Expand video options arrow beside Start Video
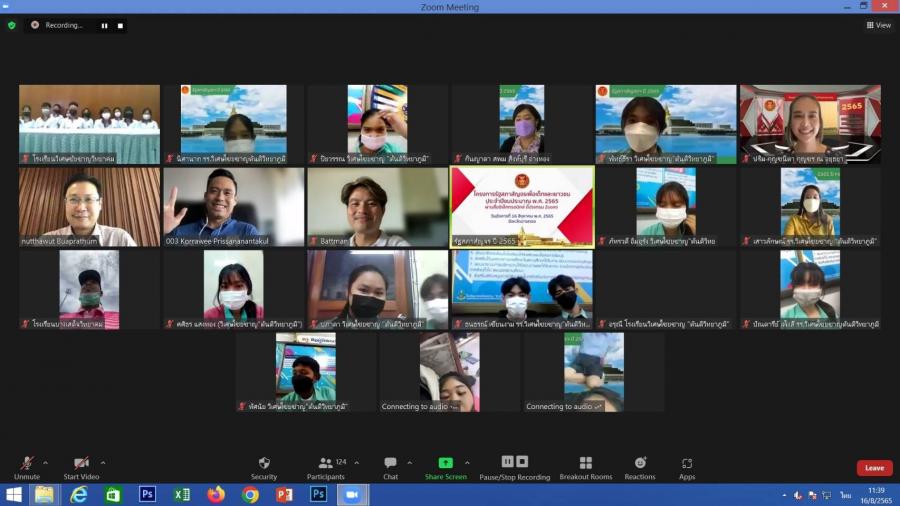The height and width of the screenshot is (506, 900). point(103,463)
